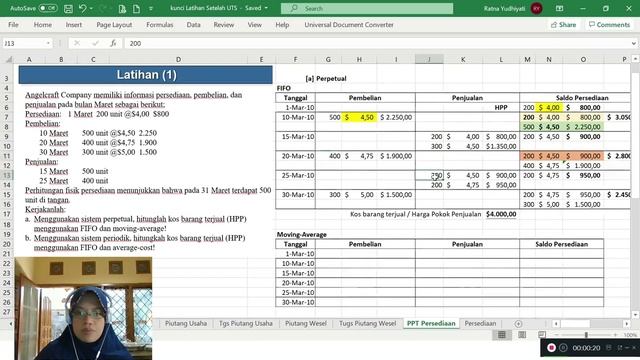
Task: Switch to Page Layout view icon
Action: pos(522,335)
